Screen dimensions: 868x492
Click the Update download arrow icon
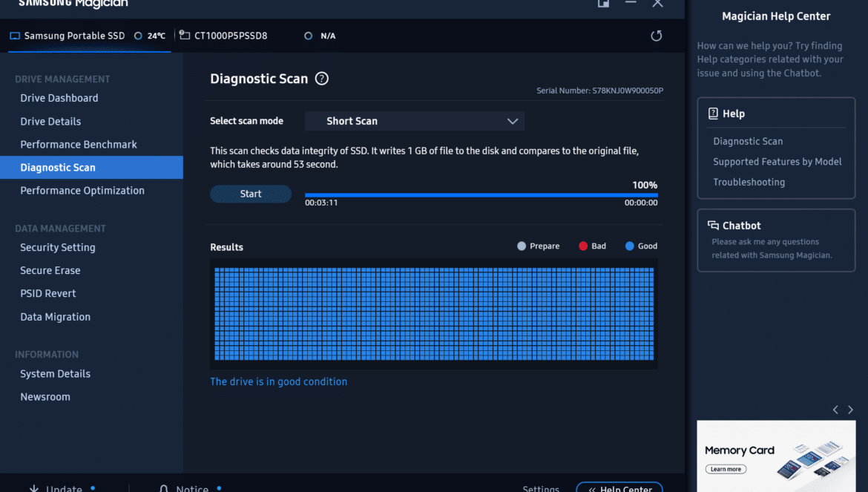(34, 489)
